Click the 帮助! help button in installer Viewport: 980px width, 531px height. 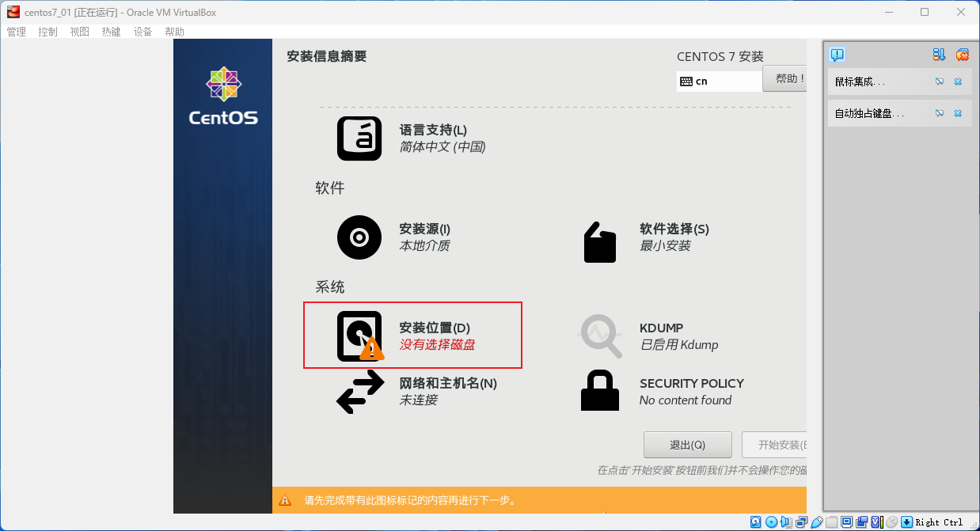pos(784,79)
